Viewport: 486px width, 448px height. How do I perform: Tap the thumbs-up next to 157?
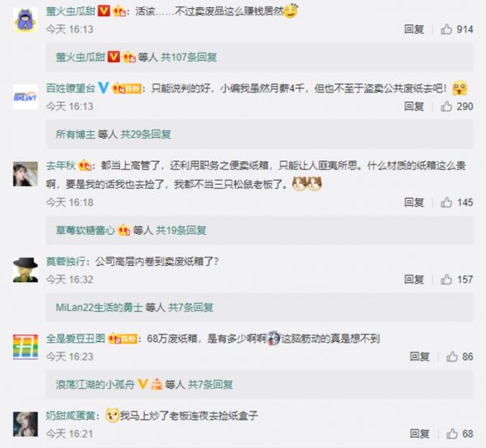[446, 279]
